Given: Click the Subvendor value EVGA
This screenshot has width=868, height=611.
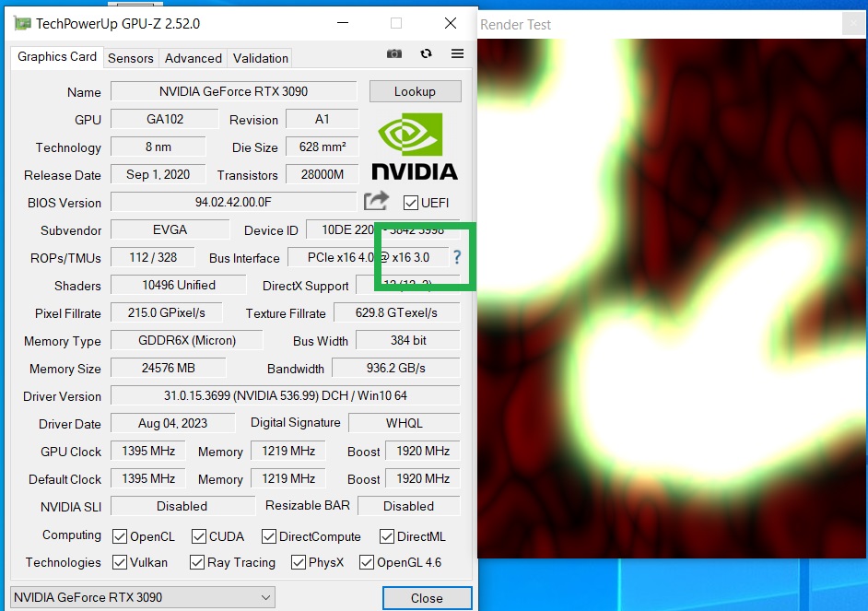Looking at the screenshot, I should point(170,229).
